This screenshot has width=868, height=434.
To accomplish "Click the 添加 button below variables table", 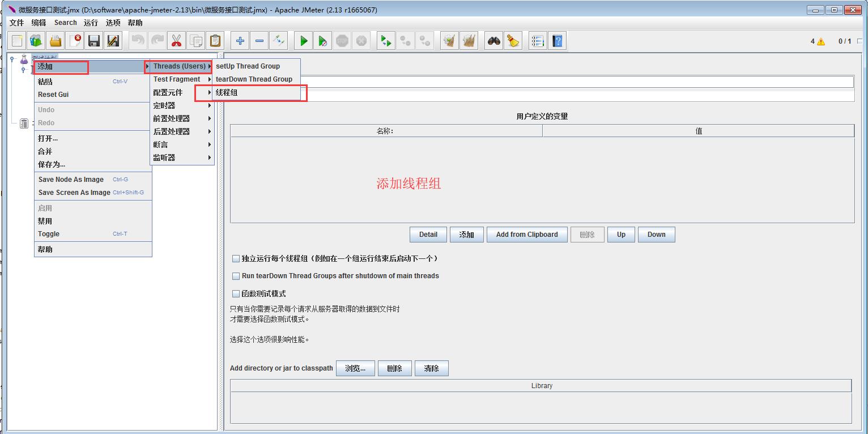I will click(x=467, y=235).
